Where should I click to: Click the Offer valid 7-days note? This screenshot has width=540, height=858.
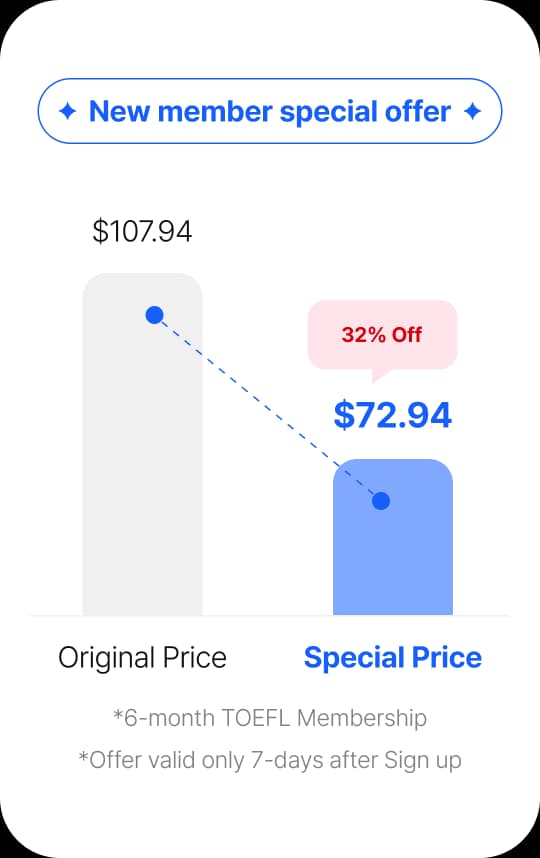(270, 760)
